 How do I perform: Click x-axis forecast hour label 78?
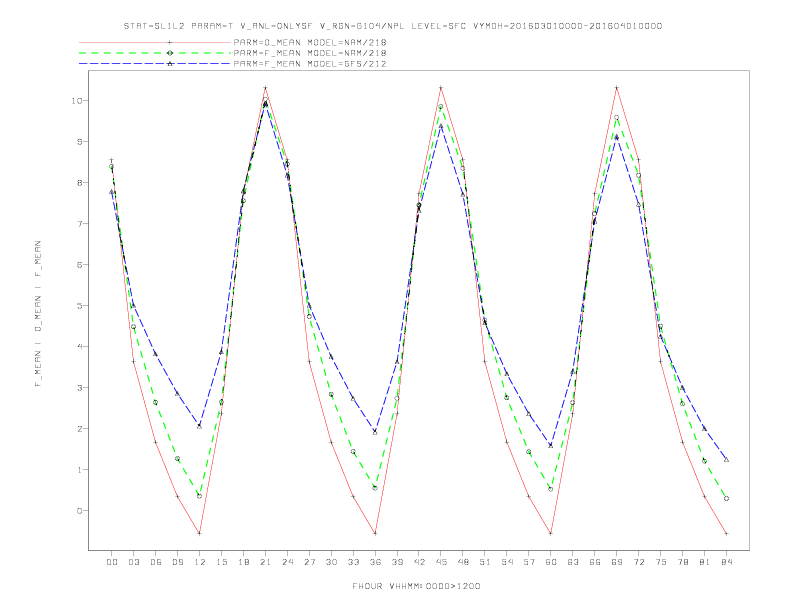(682, 562)
